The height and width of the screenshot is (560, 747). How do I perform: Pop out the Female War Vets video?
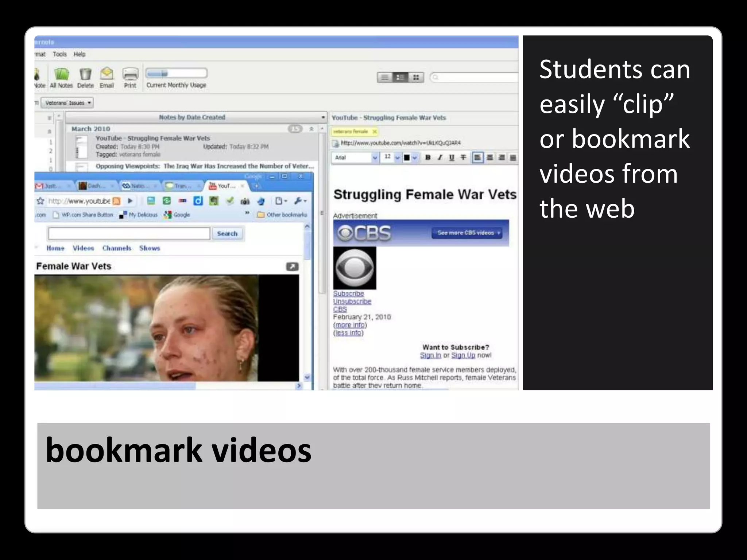click(292, 267)
